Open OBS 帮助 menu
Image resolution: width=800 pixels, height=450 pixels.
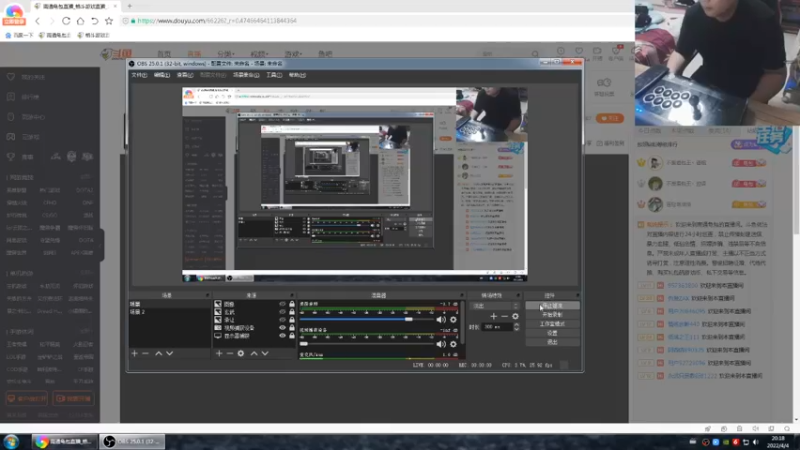pyautogui.click(x=297, y=75)
